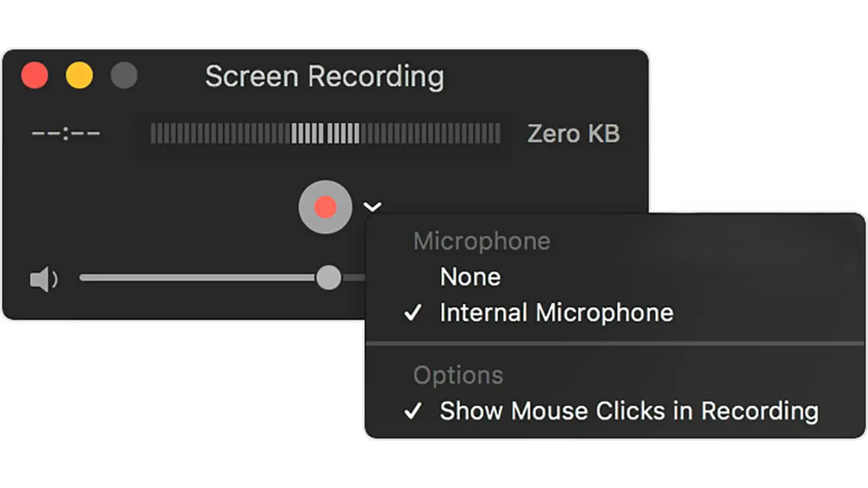Viewport: 868px width, 488px height.
Task: Click the volume slider knob
Action: click(329, 277)
